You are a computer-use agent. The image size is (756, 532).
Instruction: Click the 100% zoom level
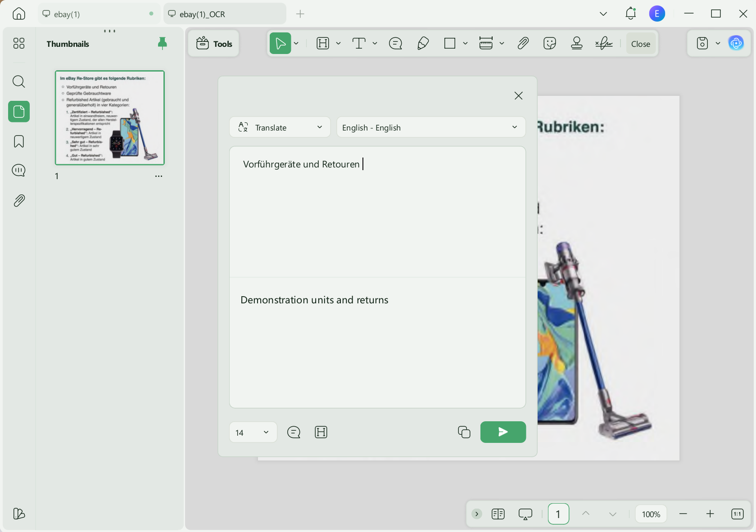coord(651,514)
